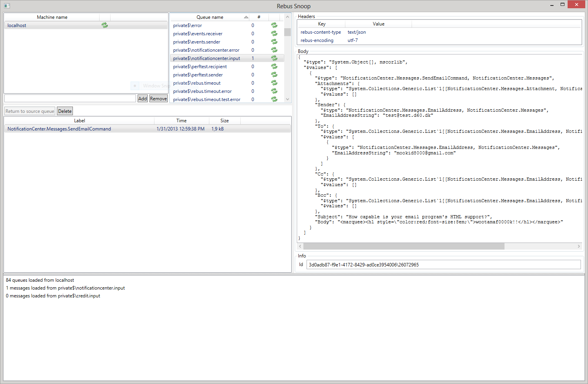Select private$\perftest.recipient queue

pos(227,66)
